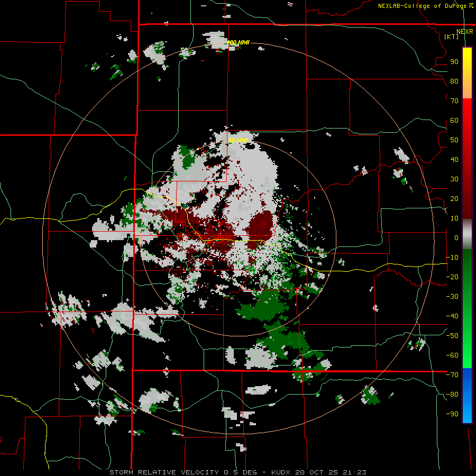Select the 90 knot scale value
The image size is (476, 476).
[454, 62]
